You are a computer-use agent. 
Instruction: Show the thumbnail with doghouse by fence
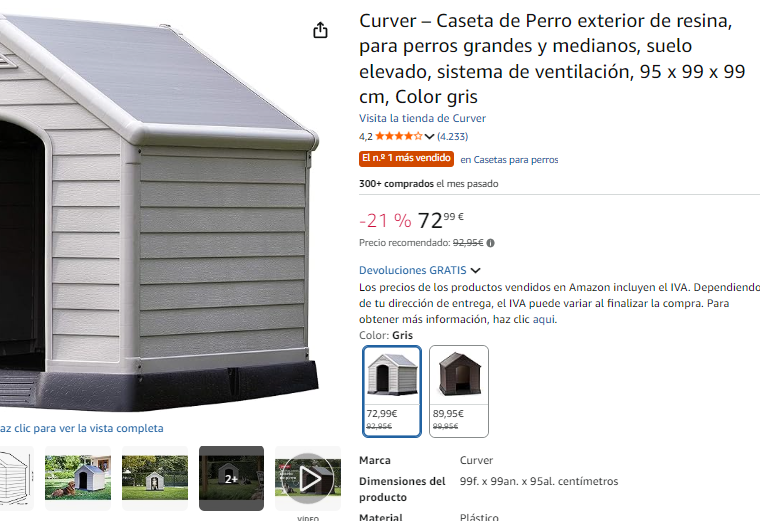(x=155, y=478)
